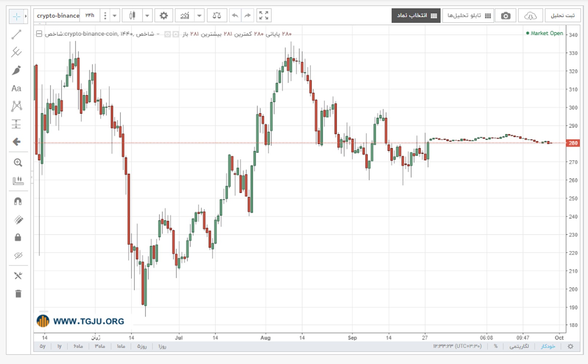Switch chart to fullscreen mode
This screenshot has height=364, width=588.
pyautogui.click(x=264, y=16)
